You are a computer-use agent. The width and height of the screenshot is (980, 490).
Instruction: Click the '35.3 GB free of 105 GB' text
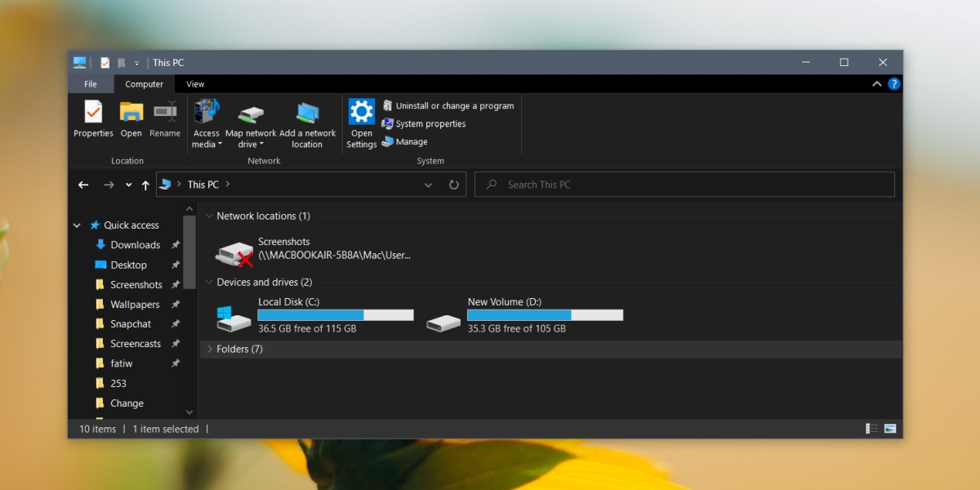(x=516, y=329)
